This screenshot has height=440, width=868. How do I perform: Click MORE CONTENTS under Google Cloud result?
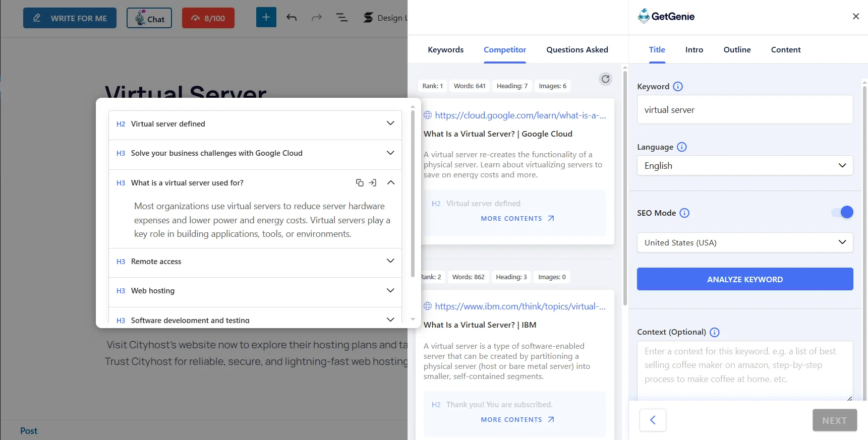517,218
